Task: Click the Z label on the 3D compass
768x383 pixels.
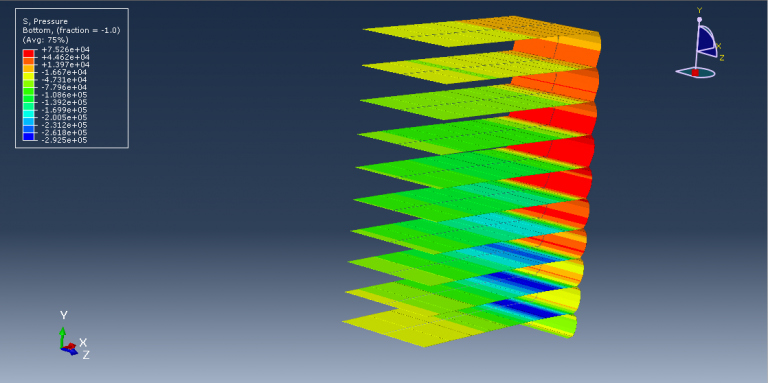Action: click(x=722, y=58)
